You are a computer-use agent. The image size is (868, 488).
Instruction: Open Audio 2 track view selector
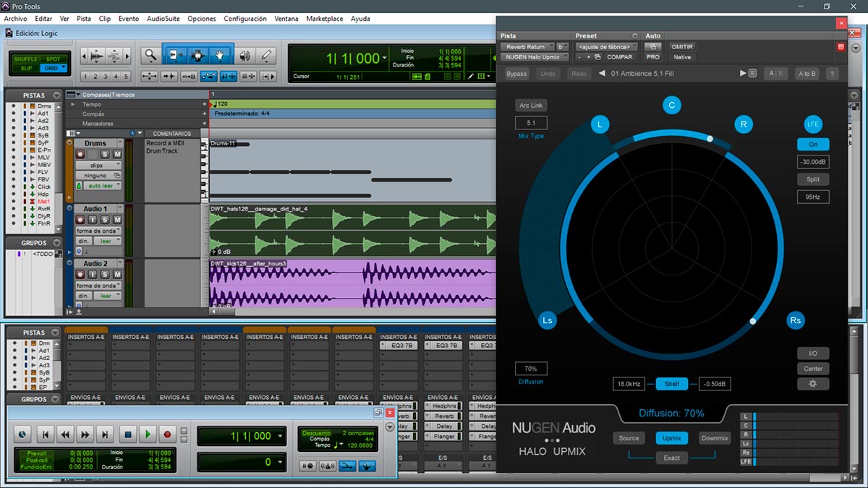tap(98, 286)
